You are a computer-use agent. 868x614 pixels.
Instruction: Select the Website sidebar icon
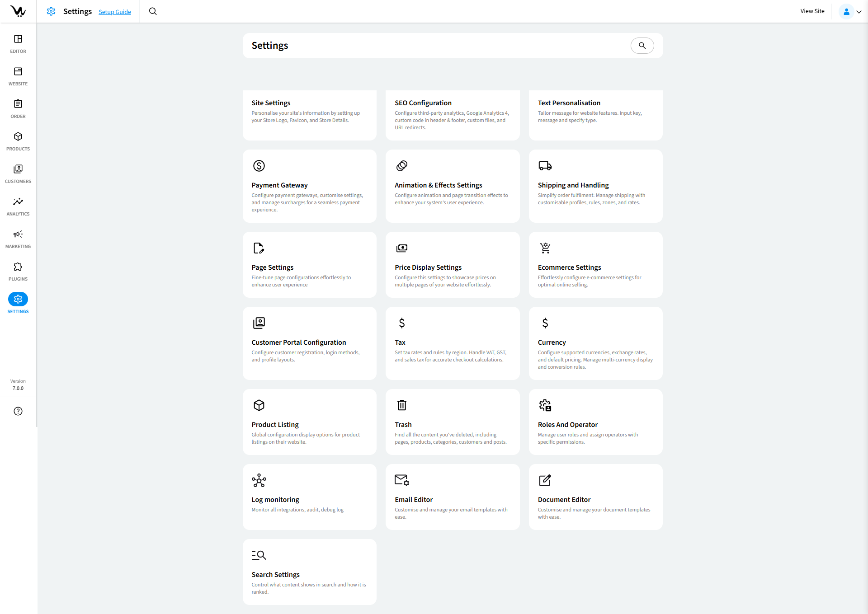[18, 75]
